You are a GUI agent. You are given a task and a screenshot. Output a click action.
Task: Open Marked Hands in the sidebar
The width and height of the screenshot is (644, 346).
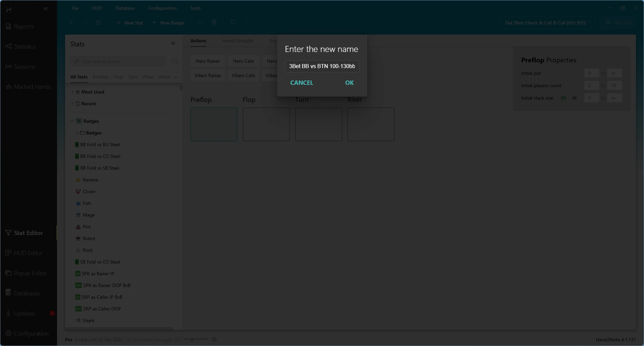[32, 87]
